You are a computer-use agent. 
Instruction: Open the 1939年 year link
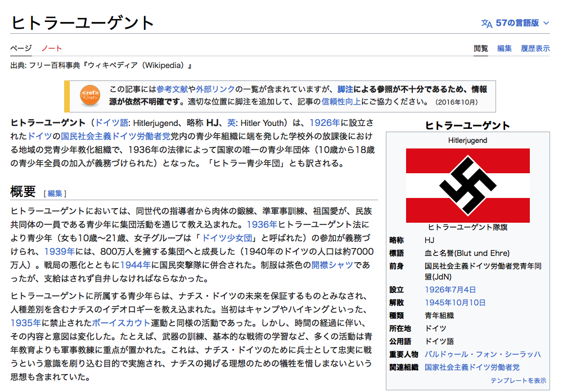[x=60, y=251]
